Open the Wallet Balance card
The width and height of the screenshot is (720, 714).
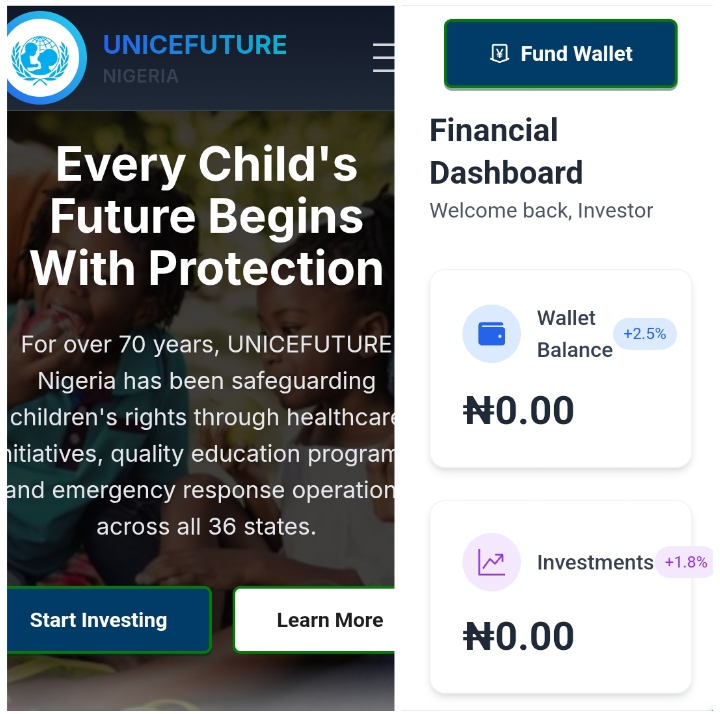tap(561, 369)
